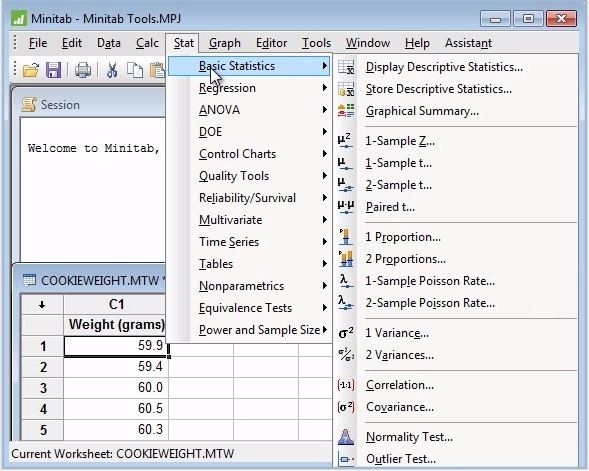Click the data entry direction arrow

[42, 305]
